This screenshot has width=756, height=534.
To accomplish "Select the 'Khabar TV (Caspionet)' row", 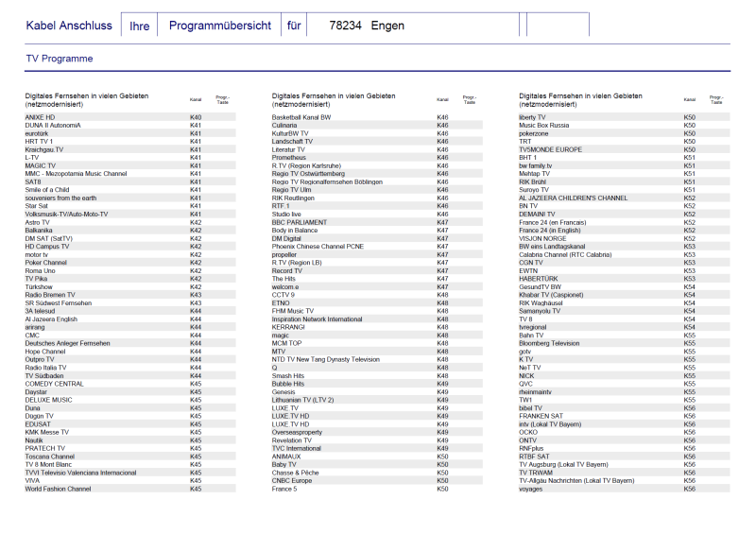I will point(625,295).
